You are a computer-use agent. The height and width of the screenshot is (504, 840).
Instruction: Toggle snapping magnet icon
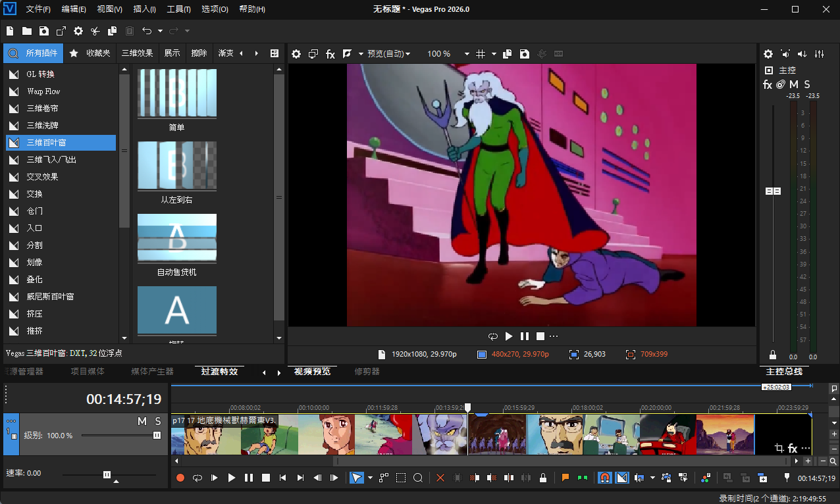[x=604, y=478]
